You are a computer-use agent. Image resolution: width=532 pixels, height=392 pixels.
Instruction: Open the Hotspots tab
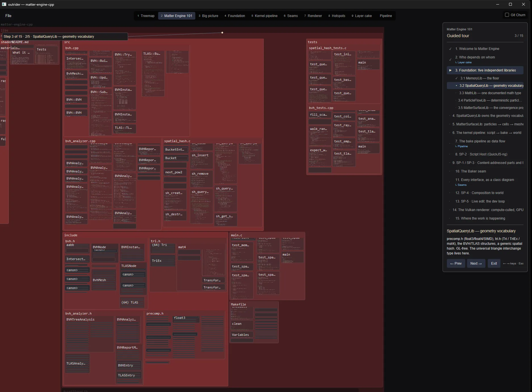337,16
